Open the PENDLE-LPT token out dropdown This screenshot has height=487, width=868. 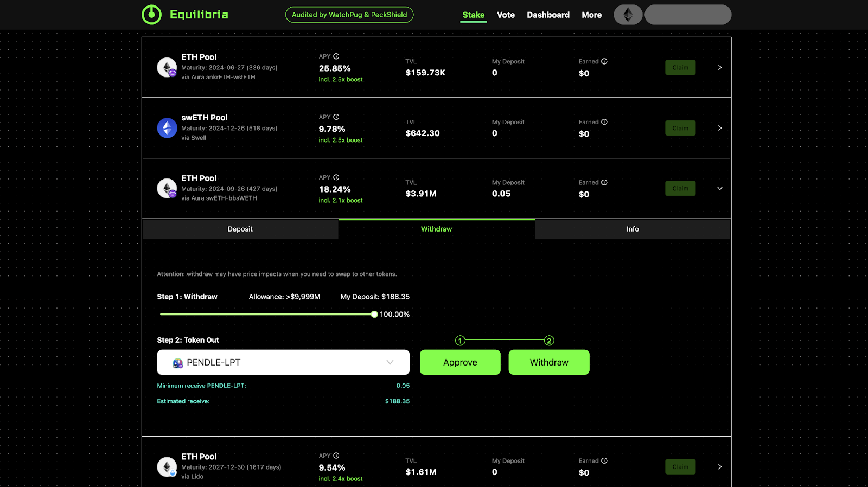point(283,362)
